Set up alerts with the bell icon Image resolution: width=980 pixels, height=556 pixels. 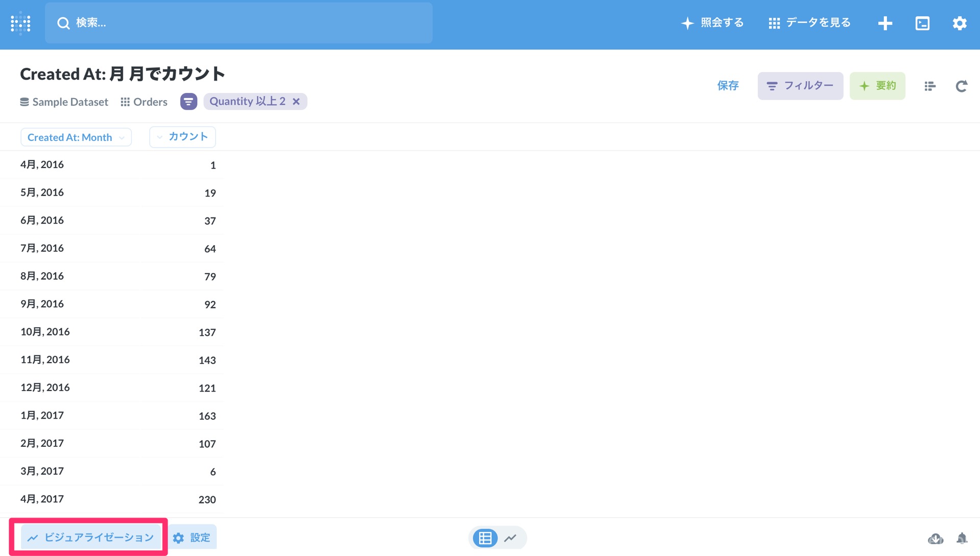pyautogui.click(x=962, y=539)
